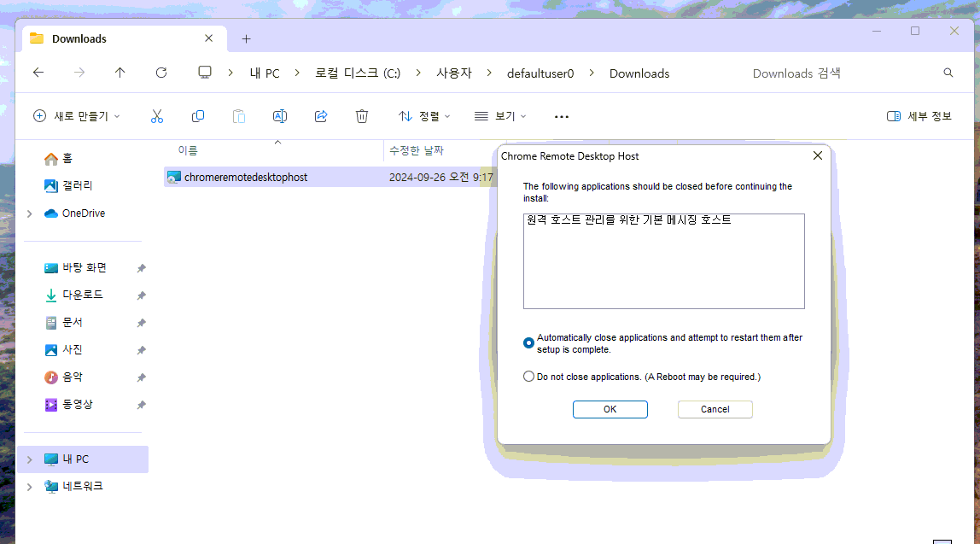The height and width of the screenshot is (544, 980).
Task: Expand the 내 PC tree node
Action: (x=29, y=459)
